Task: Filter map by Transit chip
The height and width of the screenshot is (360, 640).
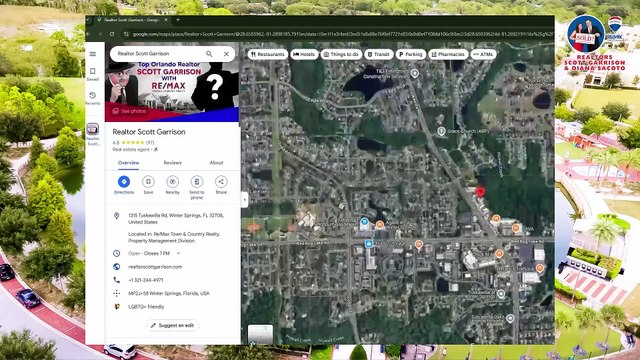Action: [x=378, y=54]
